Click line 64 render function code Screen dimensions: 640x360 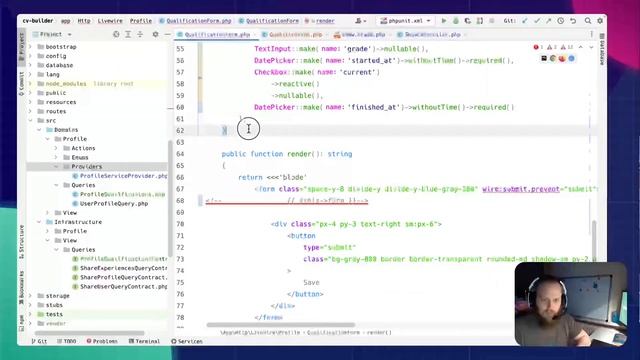coord(287,154)
